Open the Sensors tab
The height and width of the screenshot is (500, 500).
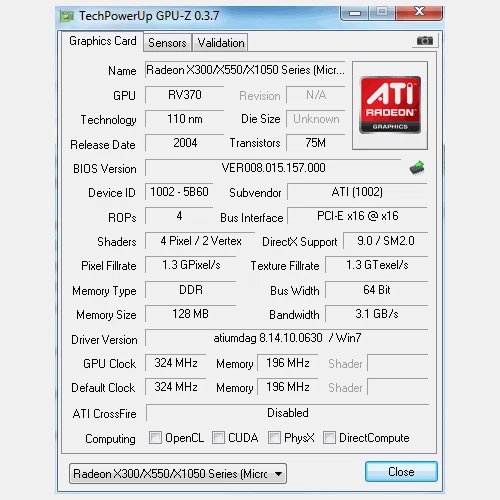[167, 43]
